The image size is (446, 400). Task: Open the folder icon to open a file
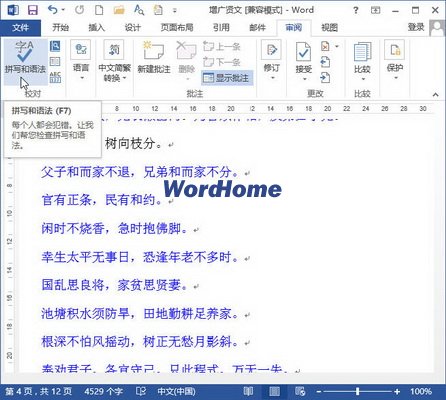119,10
